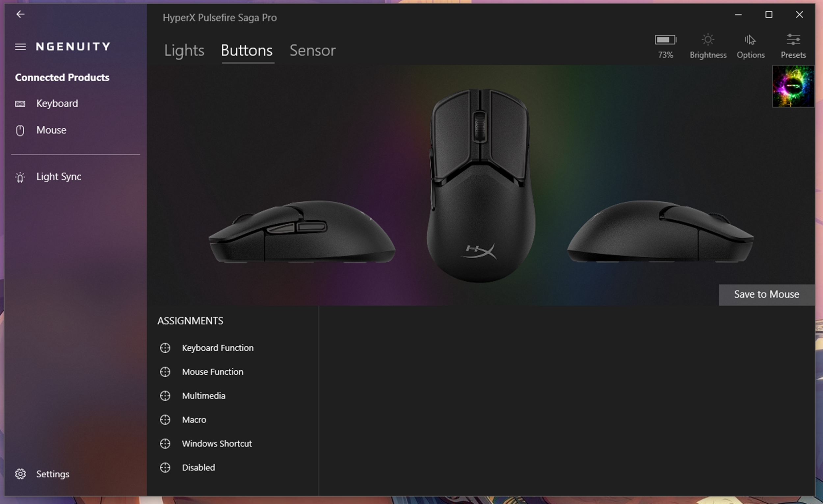Click the rainbow preset thumbnail
823x504 pixels.
point(793,86)
